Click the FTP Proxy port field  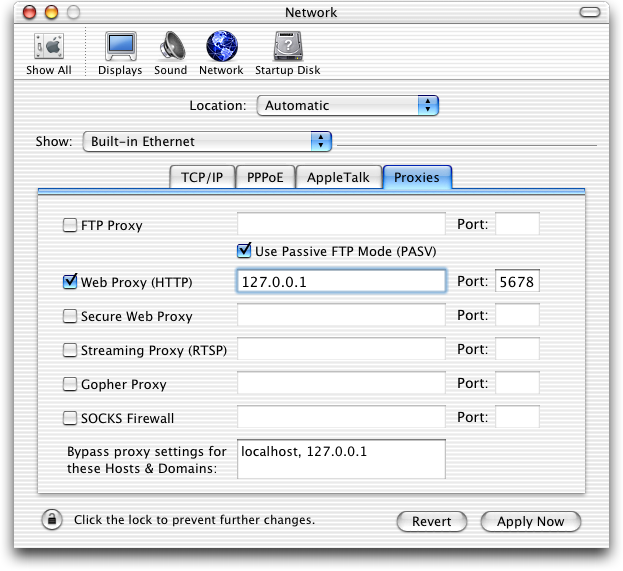click(517, 224)
